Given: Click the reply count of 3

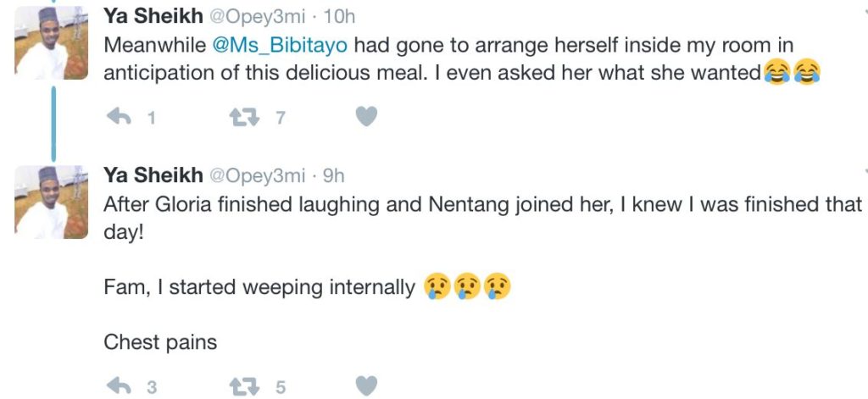Looking at the screenshot, I should [153, 388].
